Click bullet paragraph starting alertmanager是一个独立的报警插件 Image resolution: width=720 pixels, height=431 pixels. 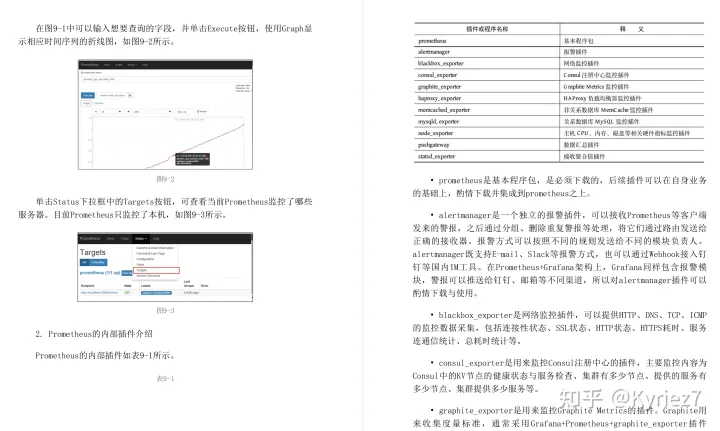tap(559, 254)
